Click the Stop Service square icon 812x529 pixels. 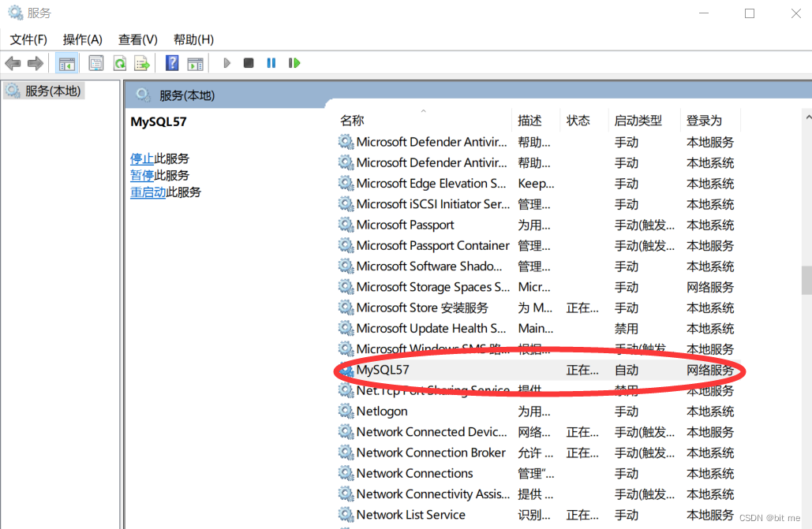click(x=249, y=63)
